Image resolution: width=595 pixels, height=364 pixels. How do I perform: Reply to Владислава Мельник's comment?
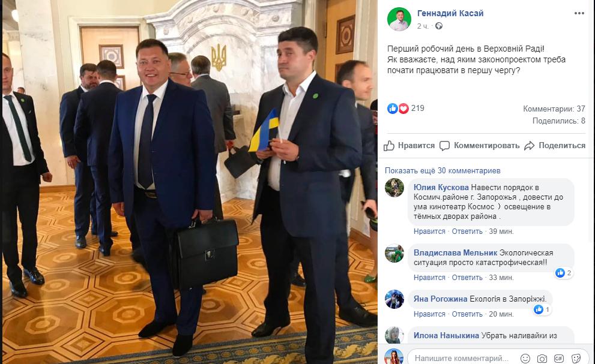(467, 278)
